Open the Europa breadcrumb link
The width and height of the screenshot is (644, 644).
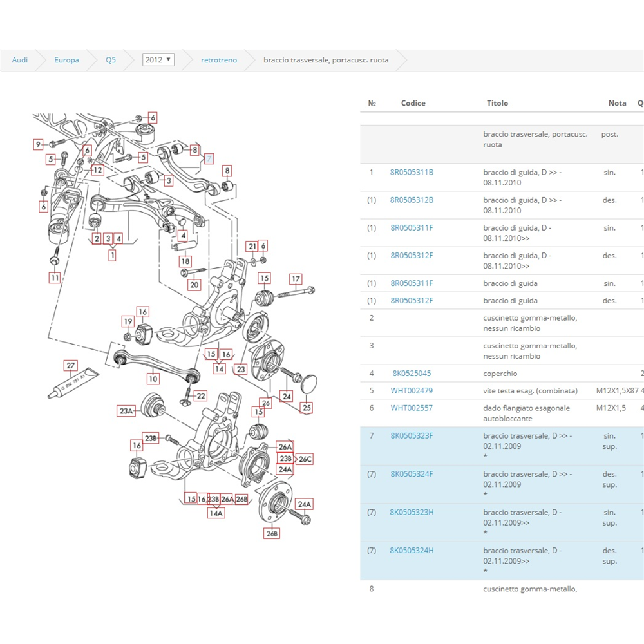66,60
